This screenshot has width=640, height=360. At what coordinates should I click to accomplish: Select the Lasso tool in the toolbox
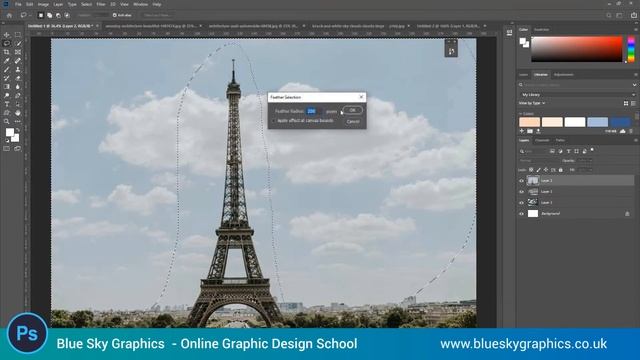click(x=7, y=43)
